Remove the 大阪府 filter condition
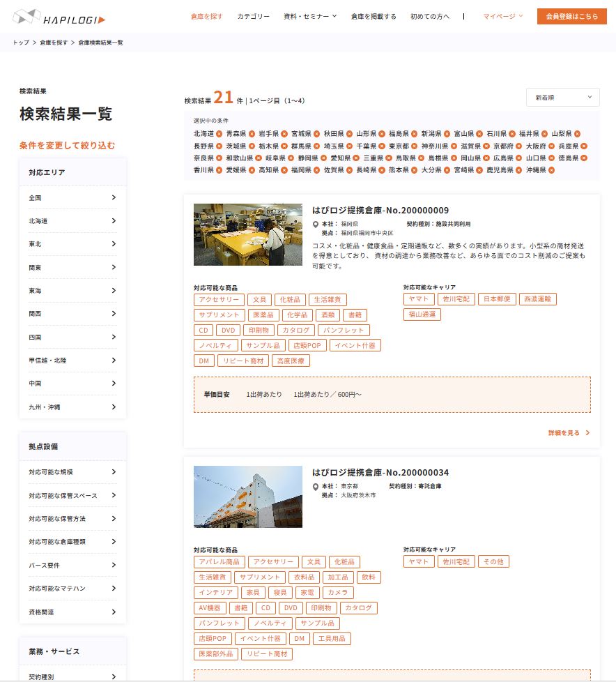This screenshot has width=616, height=682. (551, 146)
